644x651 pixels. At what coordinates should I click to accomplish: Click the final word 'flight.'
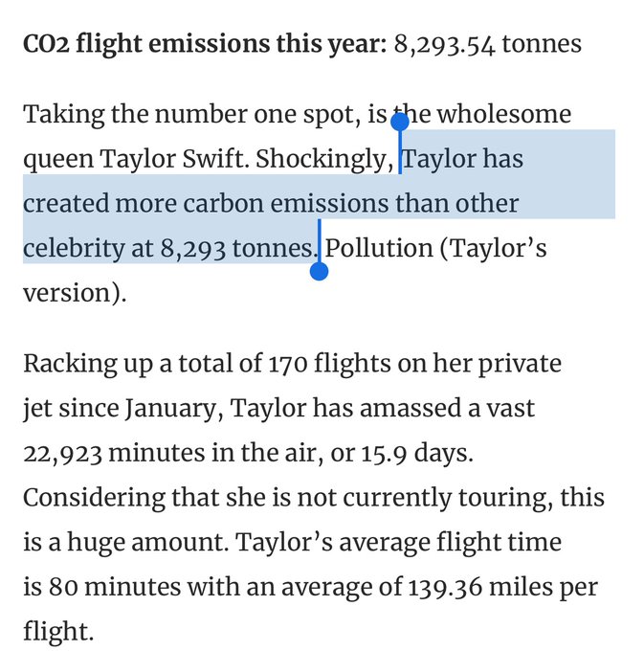click(x=58, y=632)
